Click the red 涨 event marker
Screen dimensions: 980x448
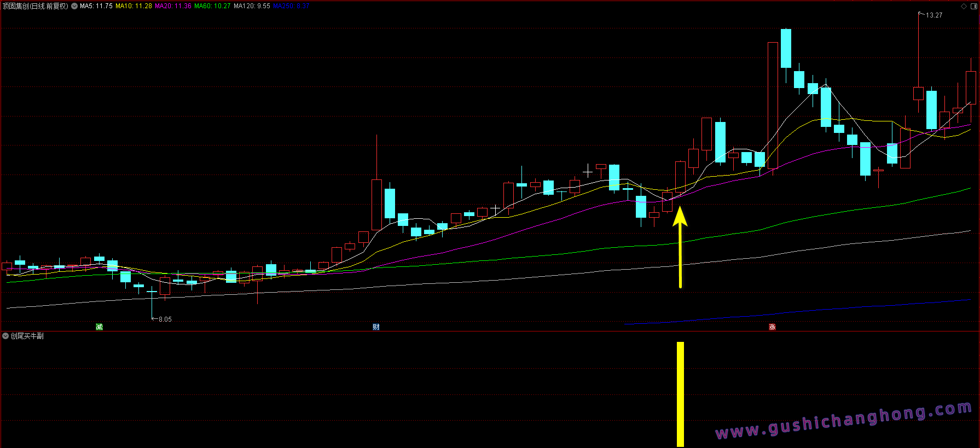pyautogui.click(x=772, y=327)
